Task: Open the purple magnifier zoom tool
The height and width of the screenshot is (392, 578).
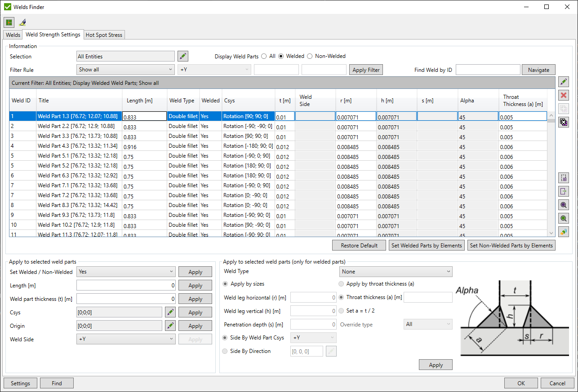Action: [564, 205]
